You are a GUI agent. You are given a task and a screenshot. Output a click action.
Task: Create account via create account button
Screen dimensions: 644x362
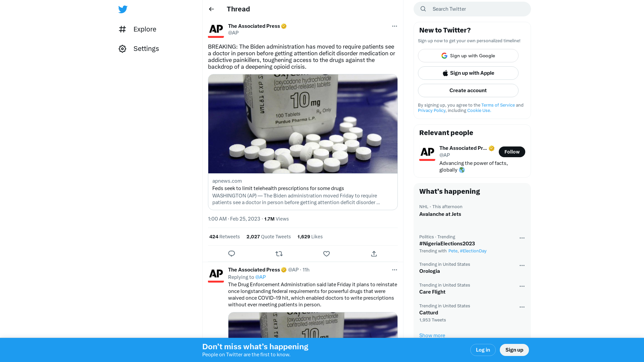point(468,90)
